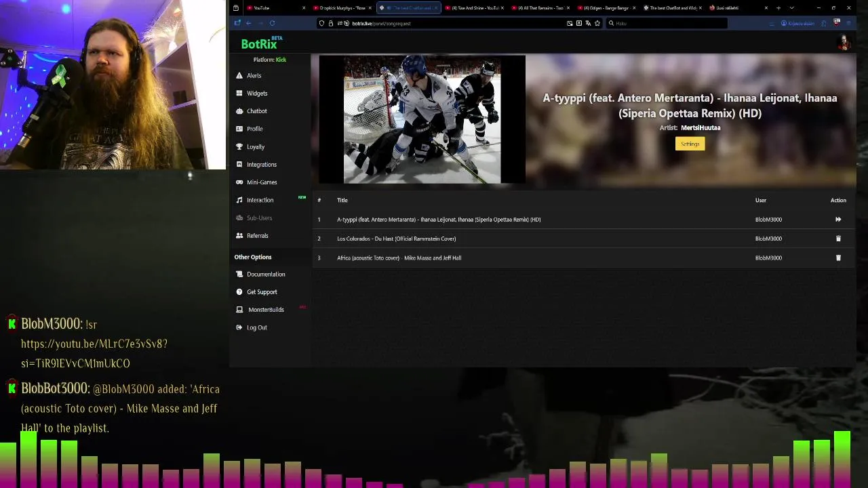Click BlobM3000 in the Du Hast row
This screenshot has width=868, height=488.
point(768,239)
